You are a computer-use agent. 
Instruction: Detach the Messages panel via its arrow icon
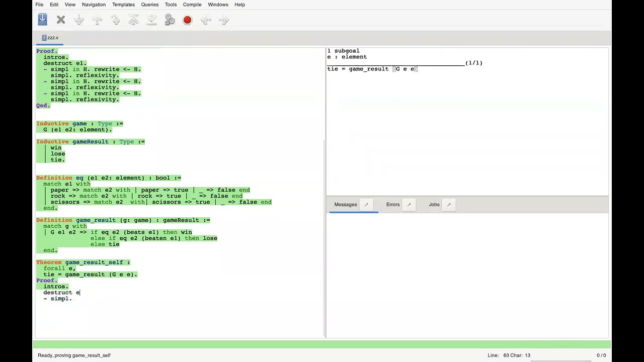[x=366, y=205]
